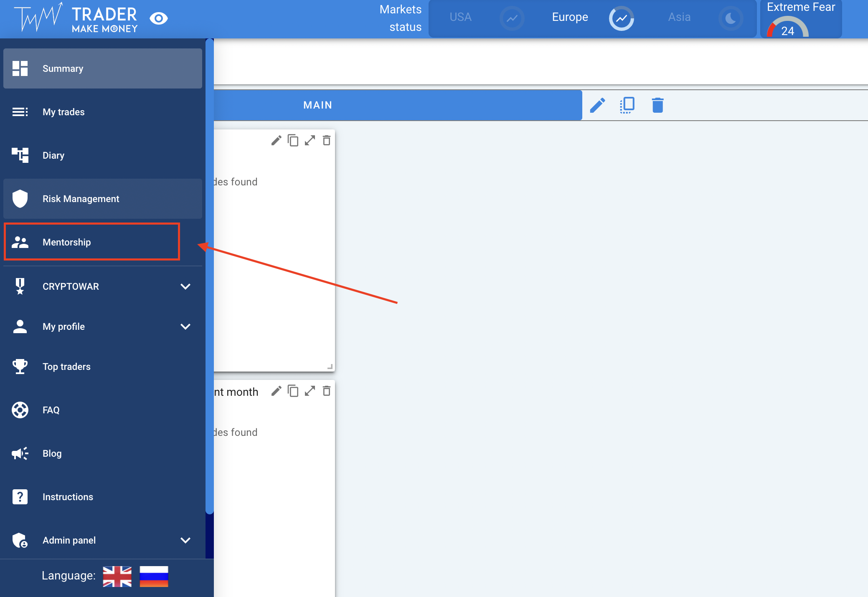Open the Blog megaphone icon

20,453
